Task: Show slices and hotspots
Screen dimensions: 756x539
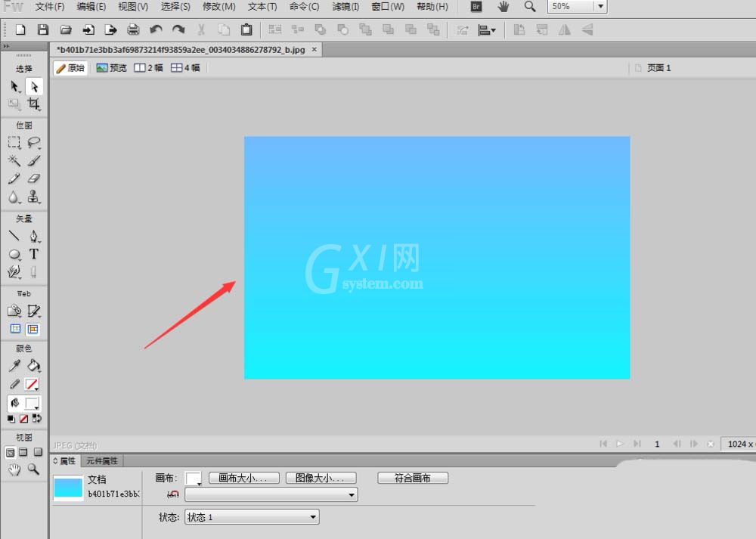Action: (33, 329)
